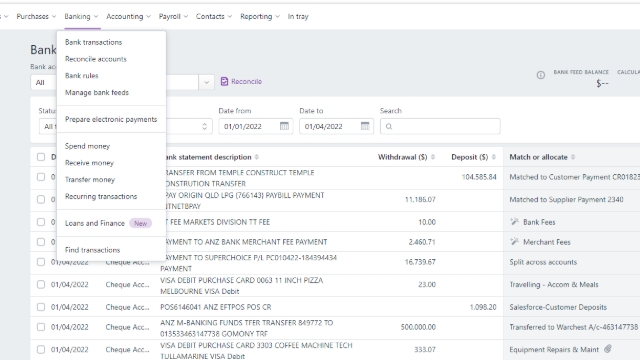Check the ANZ M-BANKING FUNDS TFER row checkbox

click(41, 327)
